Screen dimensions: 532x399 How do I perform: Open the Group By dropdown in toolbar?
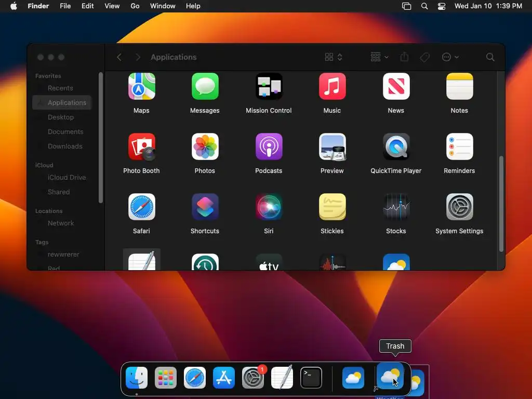click(x=379, y=57)
